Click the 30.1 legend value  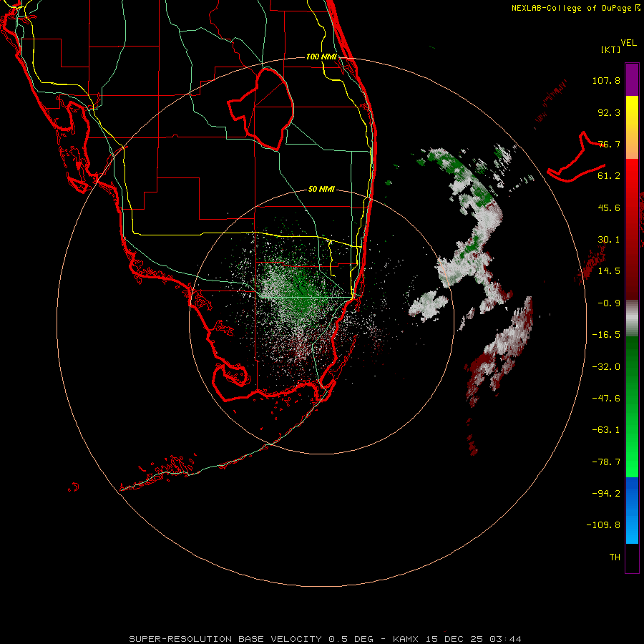pyautogui.click(x=609, y=240)
